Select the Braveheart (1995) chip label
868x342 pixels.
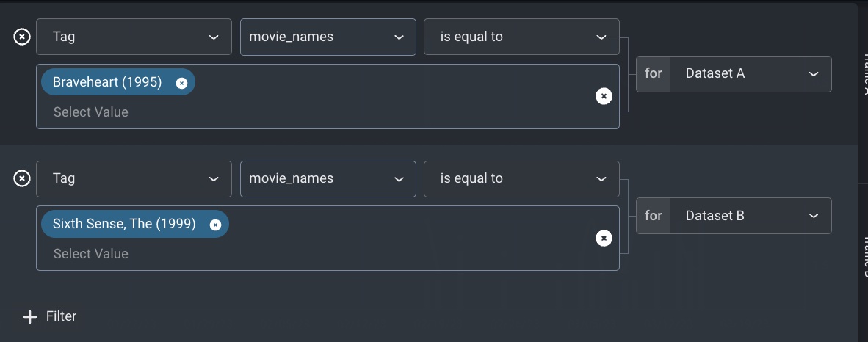(x=107, y=82)
